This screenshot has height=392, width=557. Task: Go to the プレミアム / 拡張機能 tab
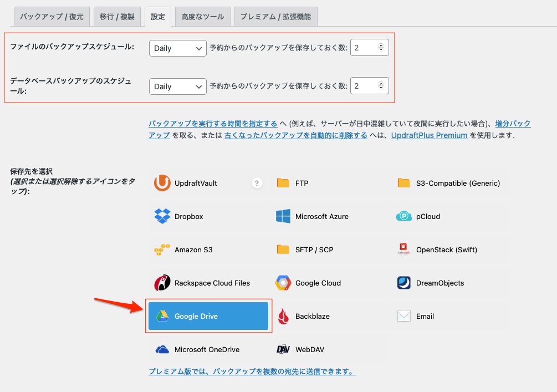[275, 17]
